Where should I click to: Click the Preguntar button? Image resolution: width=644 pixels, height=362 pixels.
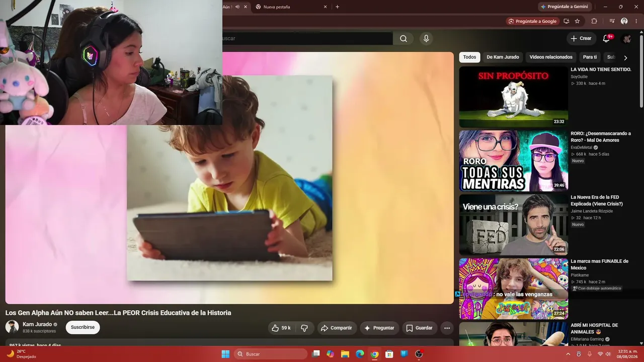coord(379,328)
